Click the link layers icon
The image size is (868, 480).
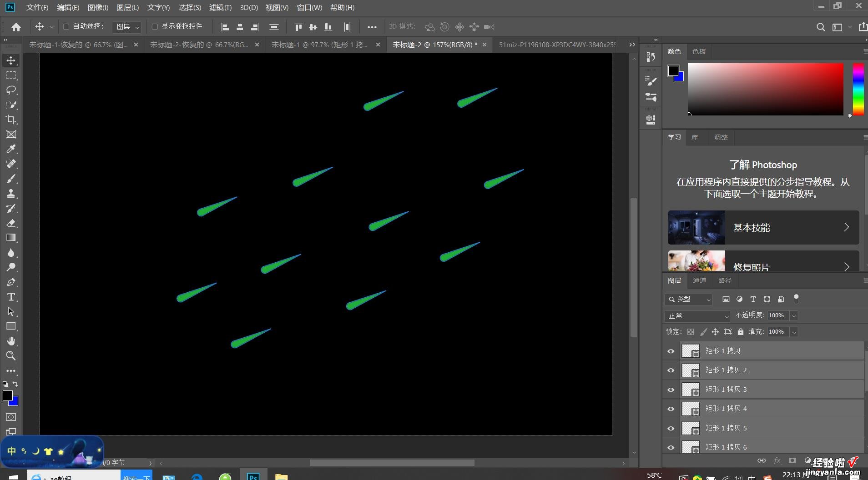click(x=761, y=460)
